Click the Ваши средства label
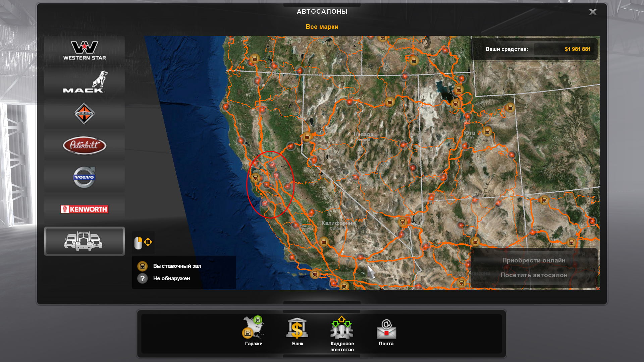Image resolution: width=644 pixels, height=362 pixels. coord(506,49)
